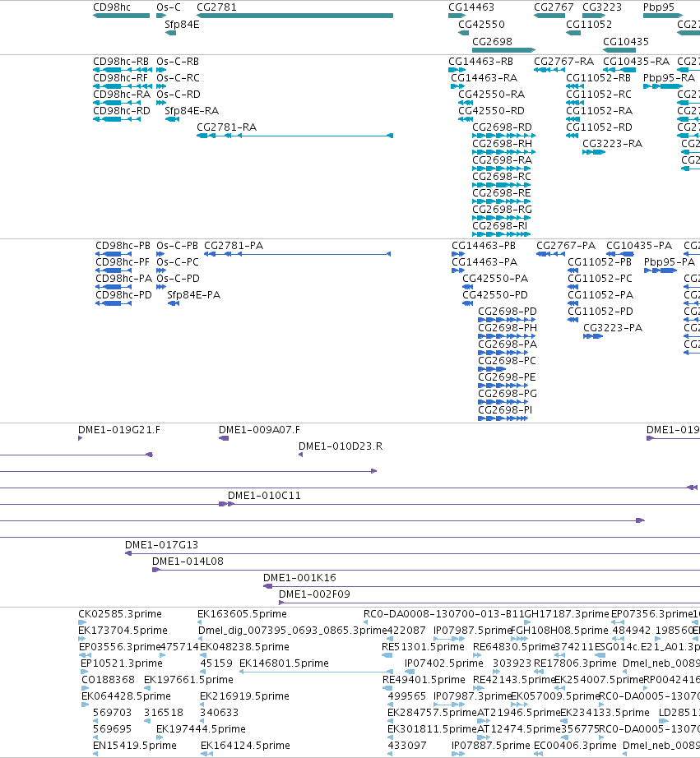Select BAC clone DME1-001K16
The image size is (700, 758).
tap(481, 586)
